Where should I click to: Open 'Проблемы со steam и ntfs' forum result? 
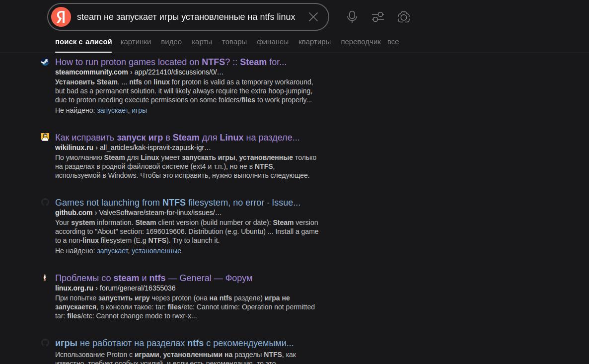coord(153,278)
